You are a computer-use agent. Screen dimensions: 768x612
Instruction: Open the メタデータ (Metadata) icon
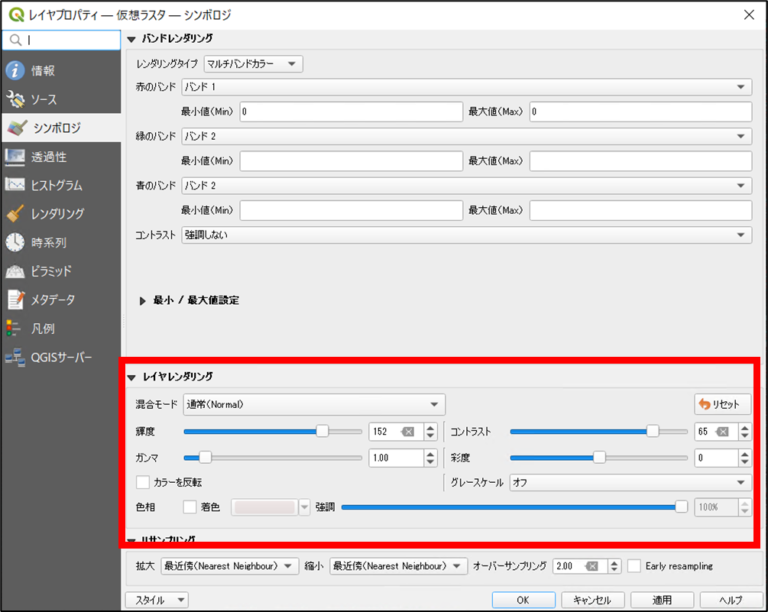(15, 300)
